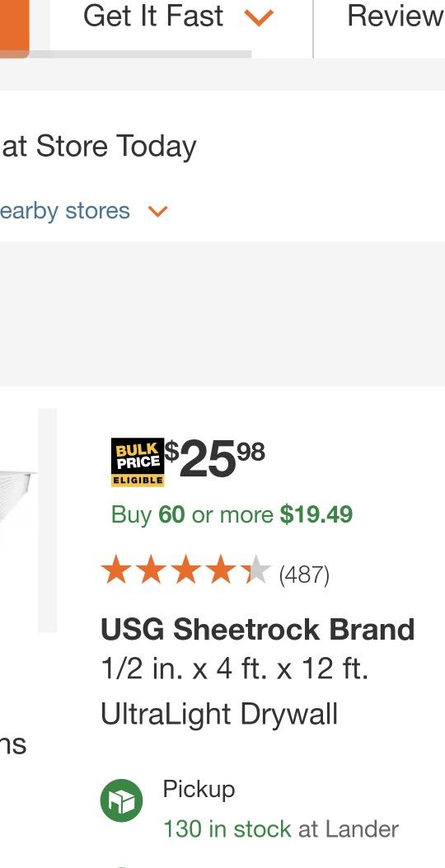Click the 1/2 in. x 4 ft. x 12 ft. description
Viewport: 445px width, 868px height.
tap(235, 670)
